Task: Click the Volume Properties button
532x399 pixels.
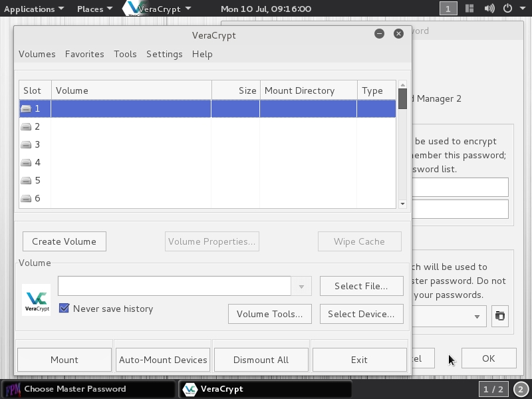Action: click(212, 241)
